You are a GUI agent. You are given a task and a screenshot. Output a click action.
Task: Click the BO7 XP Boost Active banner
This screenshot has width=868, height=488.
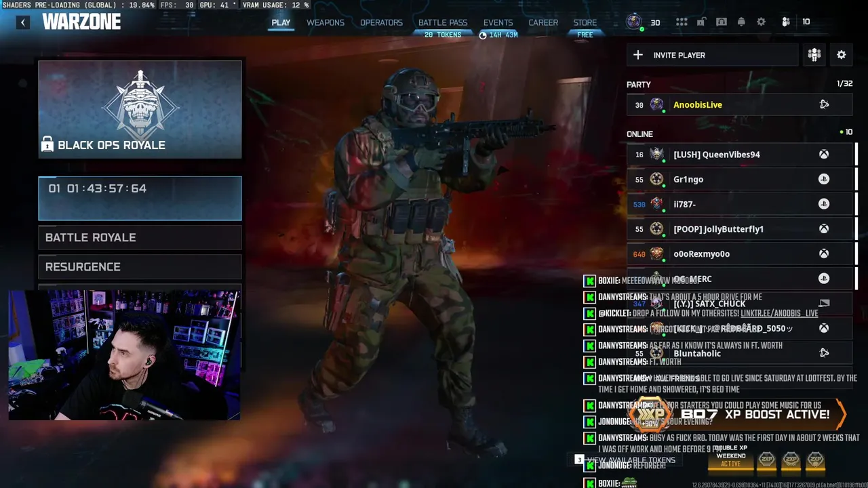[738, 415]
